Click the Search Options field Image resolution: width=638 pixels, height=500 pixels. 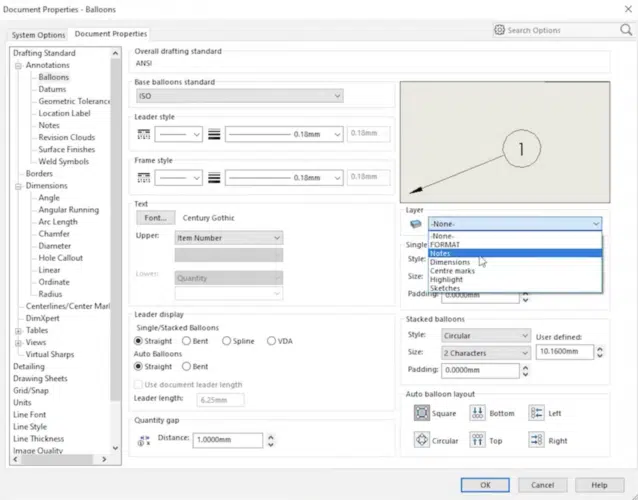click(563, 30)
